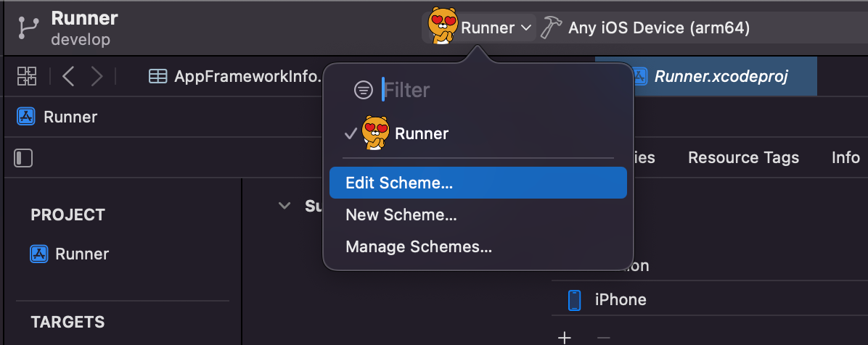Screen dimensions: 868x345
Task: Go forward with the right chevron
Action: click(97, 76)
